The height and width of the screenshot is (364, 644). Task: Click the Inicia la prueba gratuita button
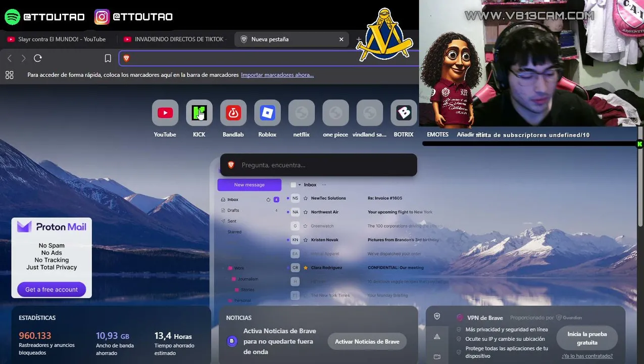click(587, 338)
